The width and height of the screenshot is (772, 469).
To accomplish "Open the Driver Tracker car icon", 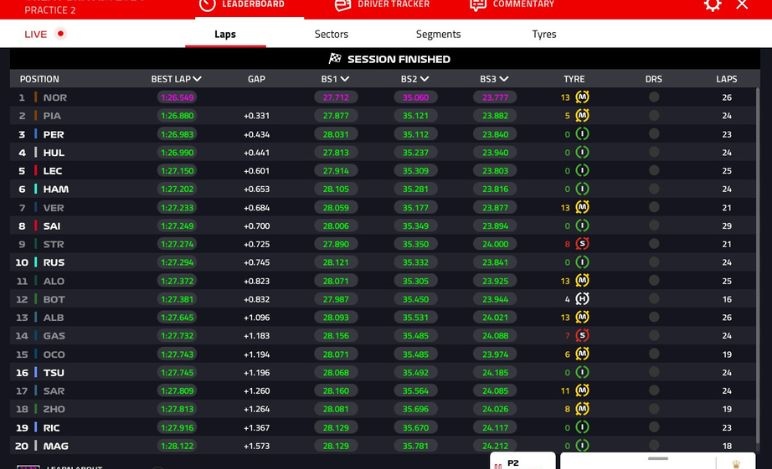I will pos(342,5).
